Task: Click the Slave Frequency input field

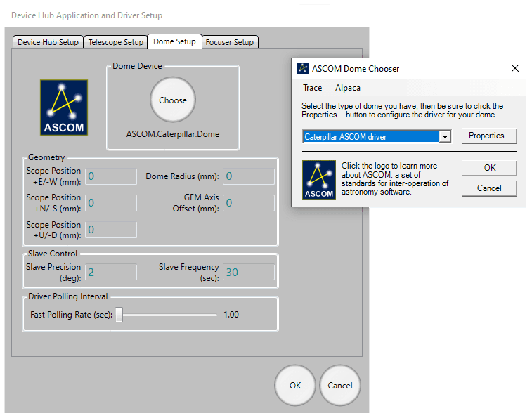Action: point(248,272)
